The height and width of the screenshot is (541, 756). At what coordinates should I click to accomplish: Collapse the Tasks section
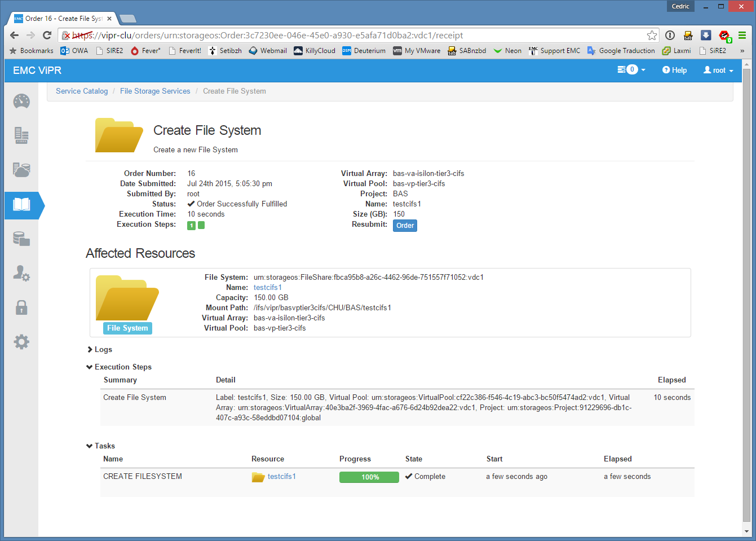coord(101,446)
